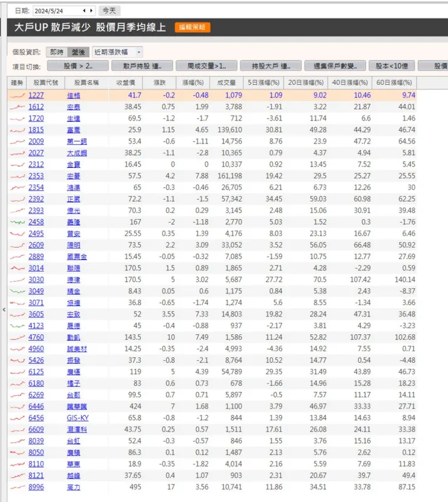
Task: Click trend sparkline for stock 1720
Action: tap(18, 119)
